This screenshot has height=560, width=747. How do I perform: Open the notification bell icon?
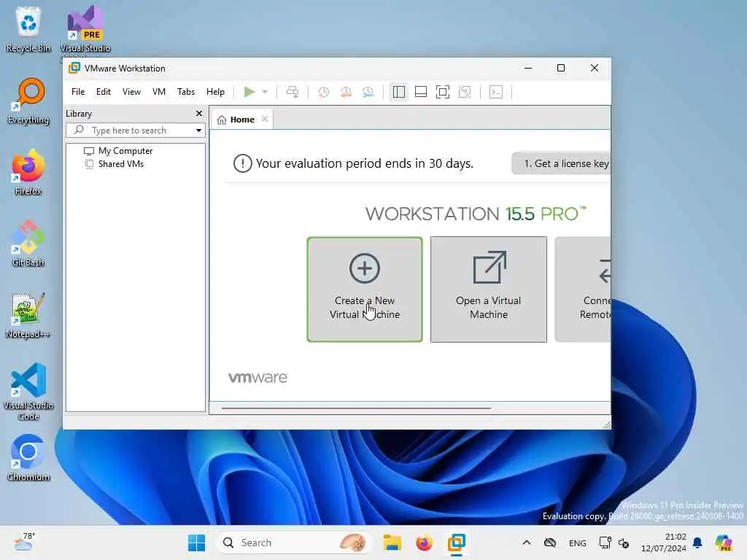697,542
